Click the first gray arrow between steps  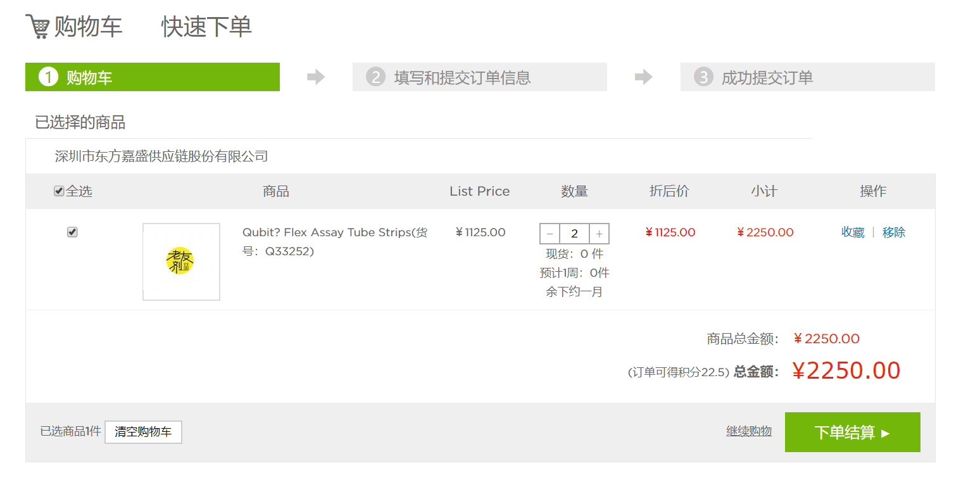click(x=316, y=77)
